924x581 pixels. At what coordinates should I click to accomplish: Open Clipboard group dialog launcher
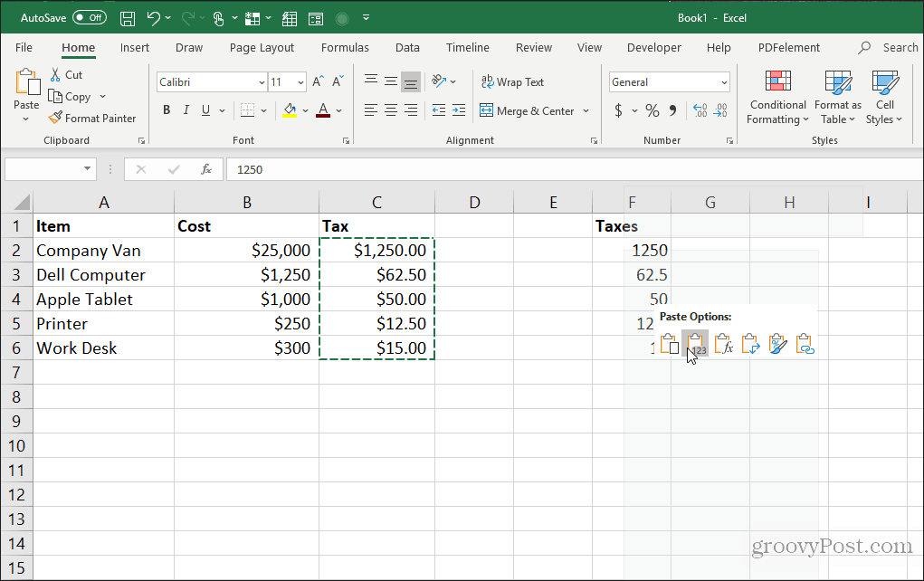(141, 141)
